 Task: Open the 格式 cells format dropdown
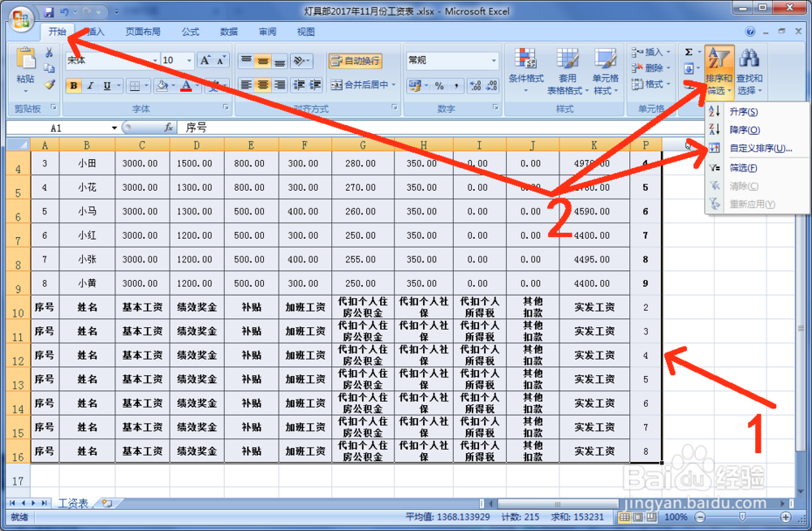pos(650,84)
